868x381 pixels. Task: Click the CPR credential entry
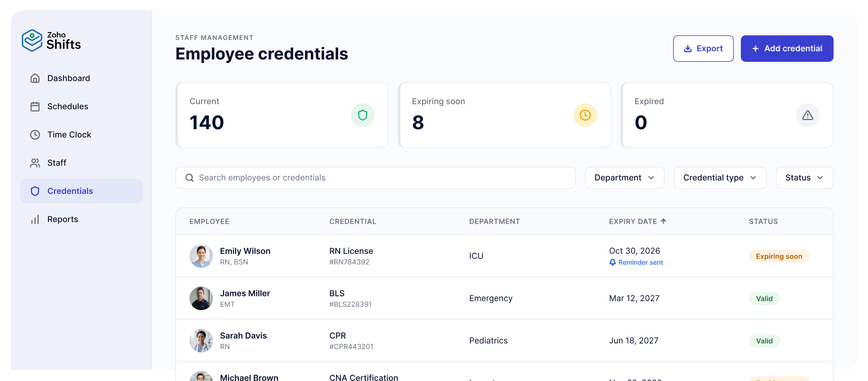pyautogui.click(x=337, y=336)
